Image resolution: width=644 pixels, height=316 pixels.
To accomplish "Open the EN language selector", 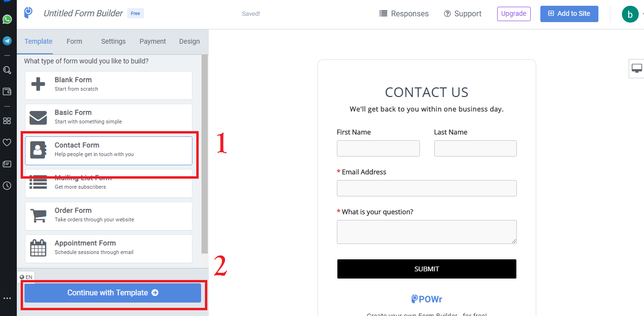I will [x=26, y=277].
